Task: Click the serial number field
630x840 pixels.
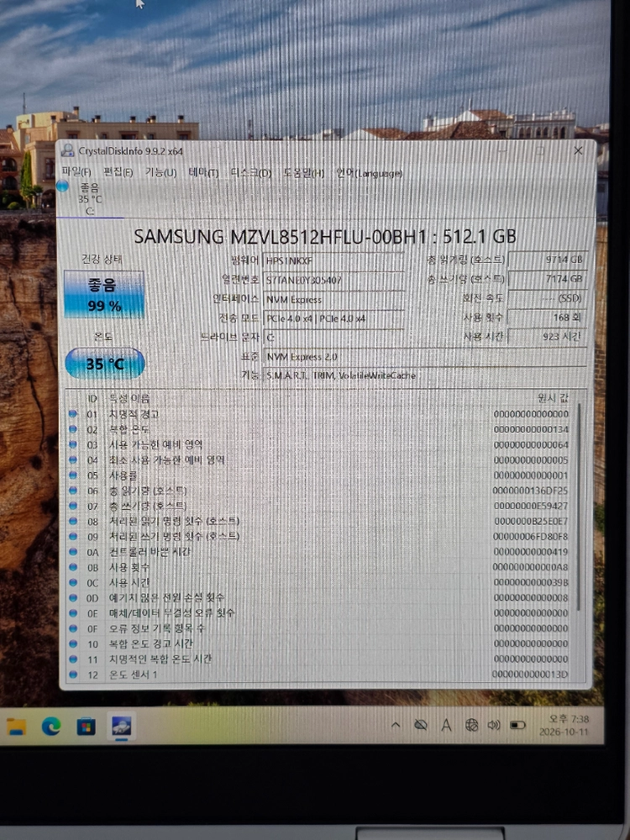Action: (333, 281)
